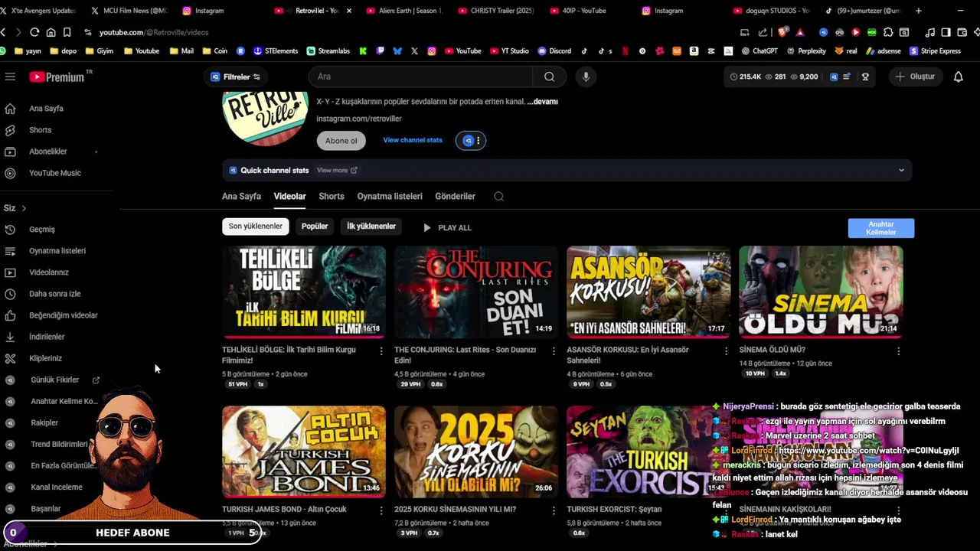Viewport: 980px width, 551px height.
Task: Start voice search with microphone icon
Action: [x=586, y=77]
